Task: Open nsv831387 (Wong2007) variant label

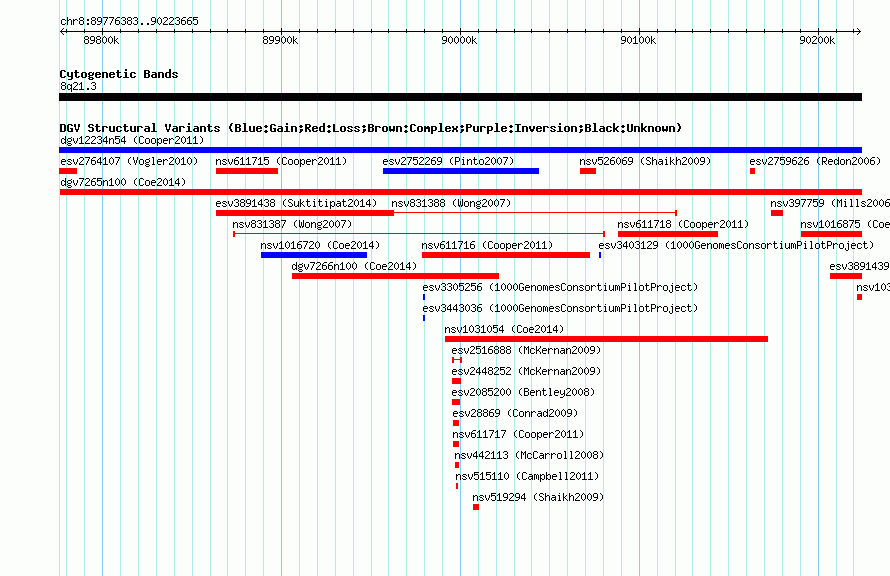Action: 292,224
